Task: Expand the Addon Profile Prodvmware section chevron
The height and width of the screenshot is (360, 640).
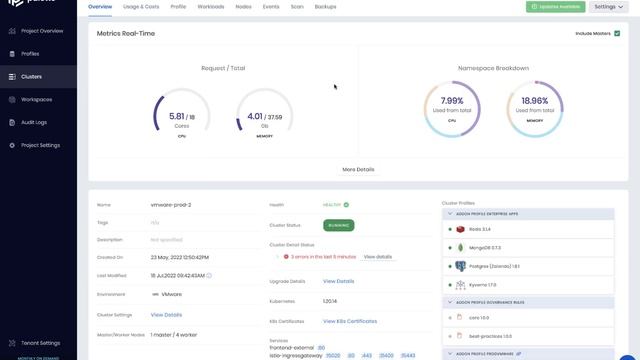Action: pyautogui.click(x=450, y=354)
